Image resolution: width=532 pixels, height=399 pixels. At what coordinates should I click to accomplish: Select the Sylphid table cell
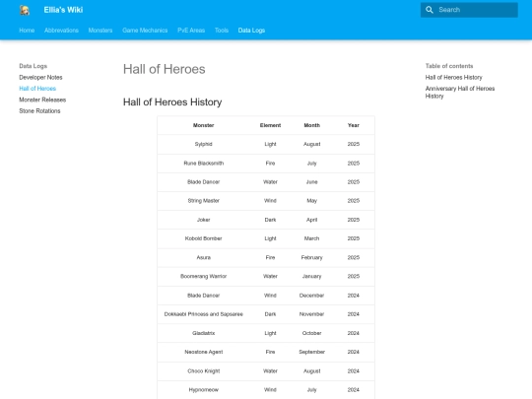[204, 144]
